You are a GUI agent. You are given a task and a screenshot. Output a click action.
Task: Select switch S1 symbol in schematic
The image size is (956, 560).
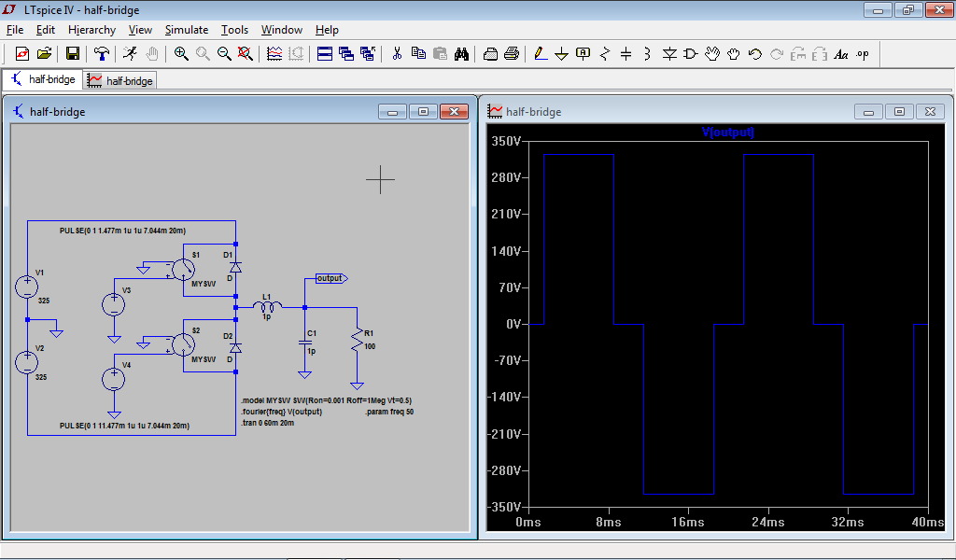[x=183, y=269]
